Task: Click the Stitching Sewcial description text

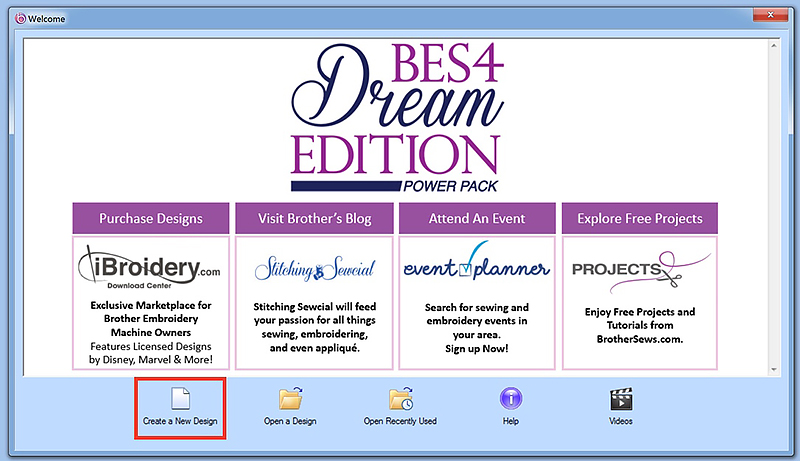Action: [x=314, y=323]
